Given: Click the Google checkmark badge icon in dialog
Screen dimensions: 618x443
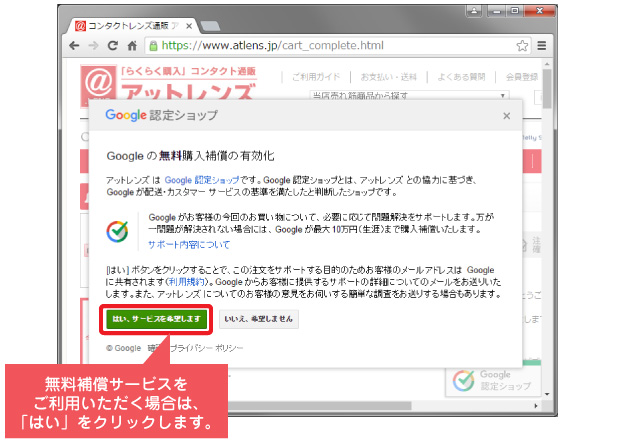Looking at the screenshot, I should point(117,231).
